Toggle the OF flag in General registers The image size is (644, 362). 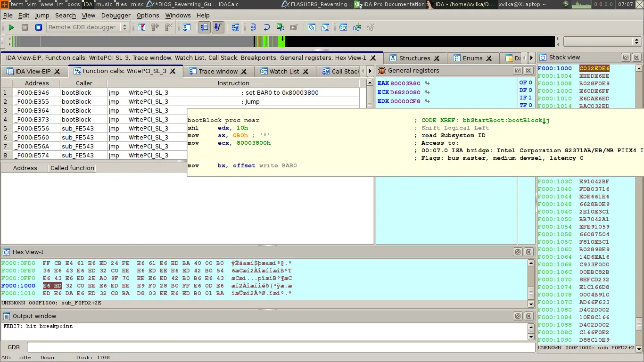(525, 83)
